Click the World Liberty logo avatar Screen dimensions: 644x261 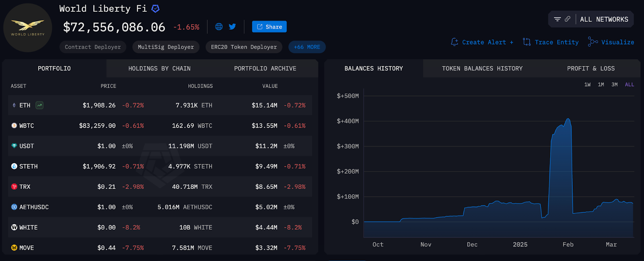(x=28, y=28)
